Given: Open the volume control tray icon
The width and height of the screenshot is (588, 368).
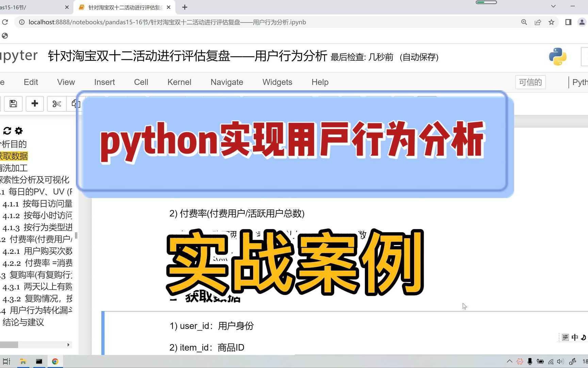Looking at the screenshot, I should pos(560,362).
